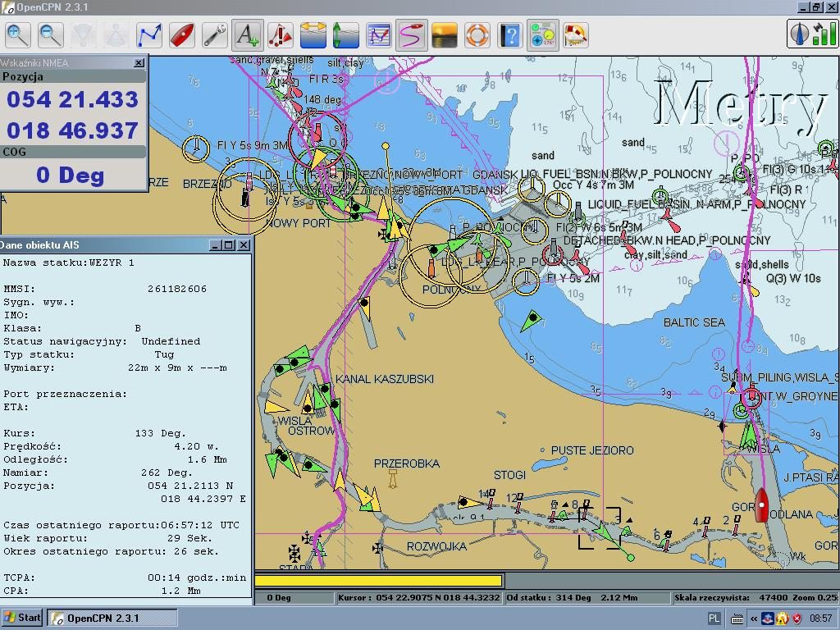The width and height of the screenshot is (840, 630).
Task: Click the compass and GPS status indicator
Action: click(812, 34)
